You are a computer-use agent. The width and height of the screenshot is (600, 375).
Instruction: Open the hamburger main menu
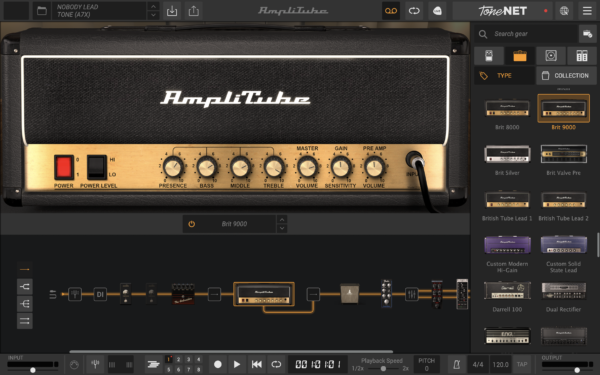[x=587, y=11]
